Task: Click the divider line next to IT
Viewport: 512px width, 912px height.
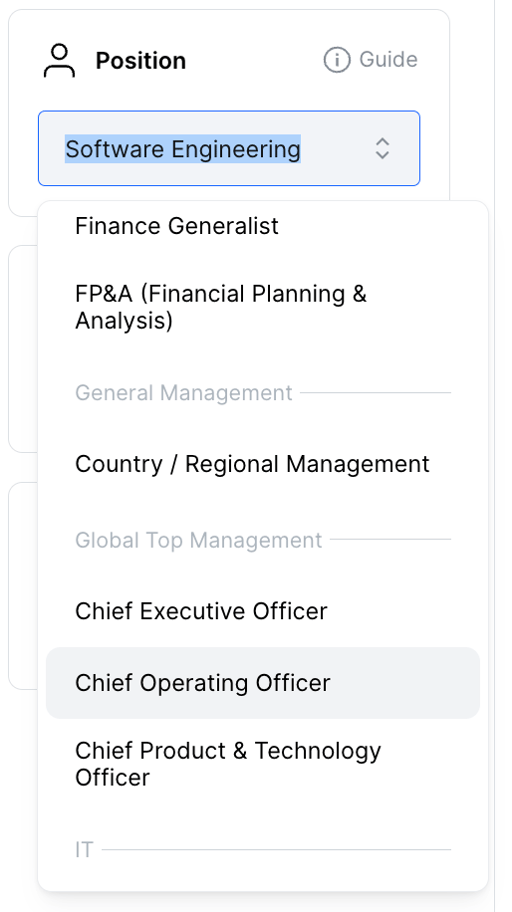Action: (276, 850)
